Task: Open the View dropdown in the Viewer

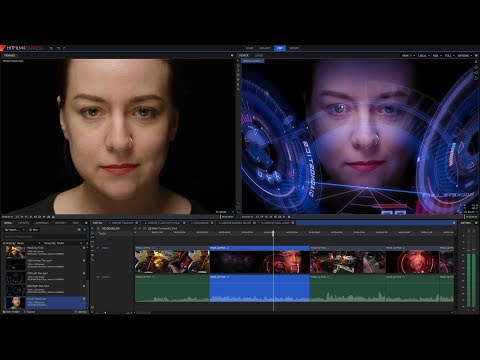Action: [x=408, y=56]
